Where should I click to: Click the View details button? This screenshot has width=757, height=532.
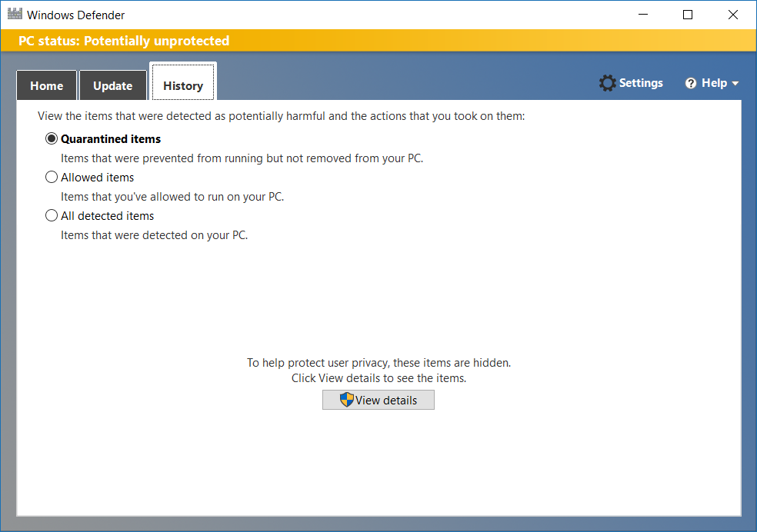coord(378,400)
